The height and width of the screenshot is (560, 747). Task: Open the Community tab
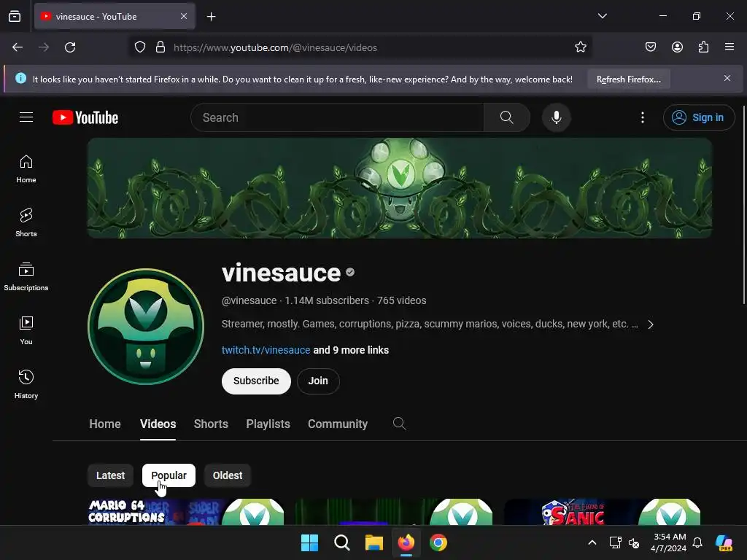(x=338, y=424)
